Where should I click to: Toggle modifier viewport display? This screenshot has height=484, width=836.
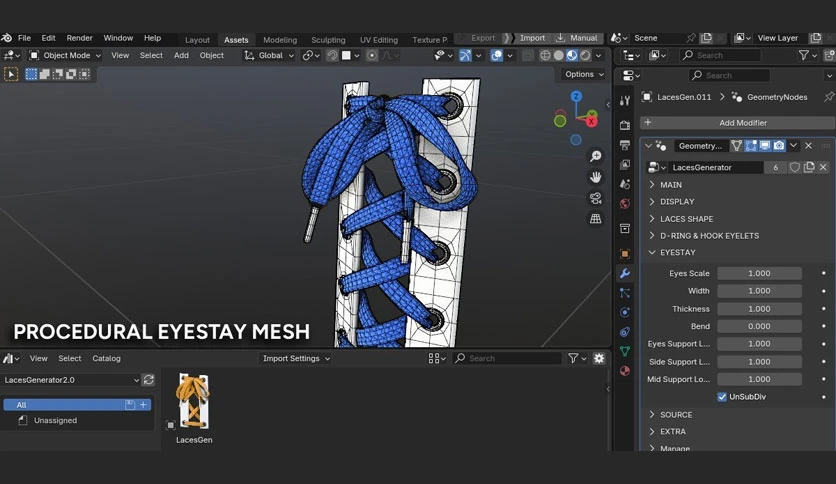(765, 146)
